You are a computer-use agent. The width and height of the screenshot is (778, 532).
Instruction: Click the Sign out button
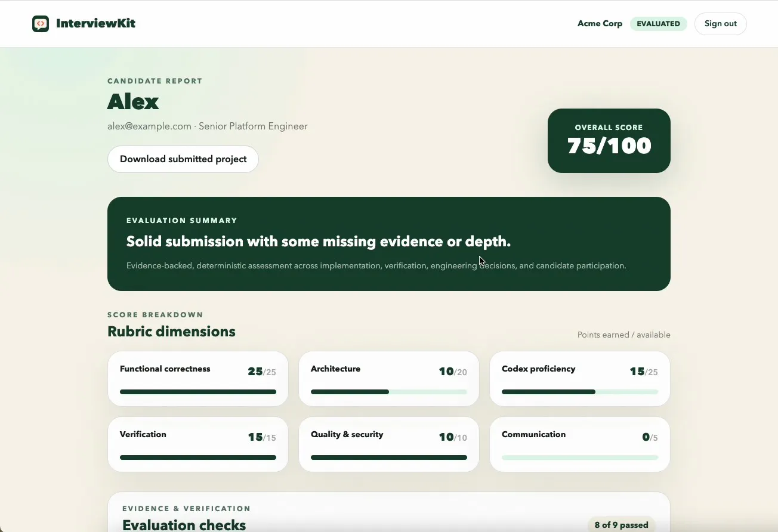point(720,24)
